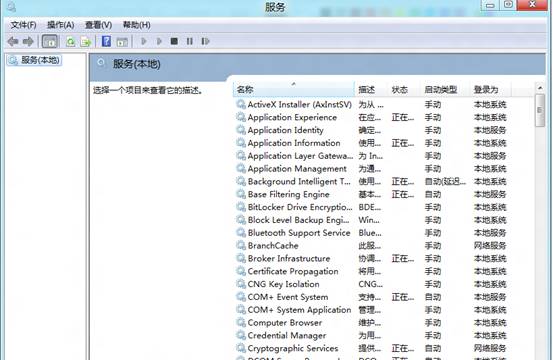Screen dimensions: 553x360
Task: Click 网络服务 logon value for Cryptographic Services
Action: pos(490,348)
